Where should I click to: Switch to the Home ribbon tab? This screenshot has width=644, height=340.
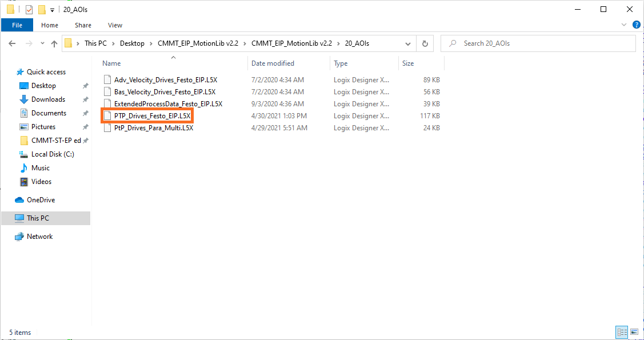click(x=50, y=25)
